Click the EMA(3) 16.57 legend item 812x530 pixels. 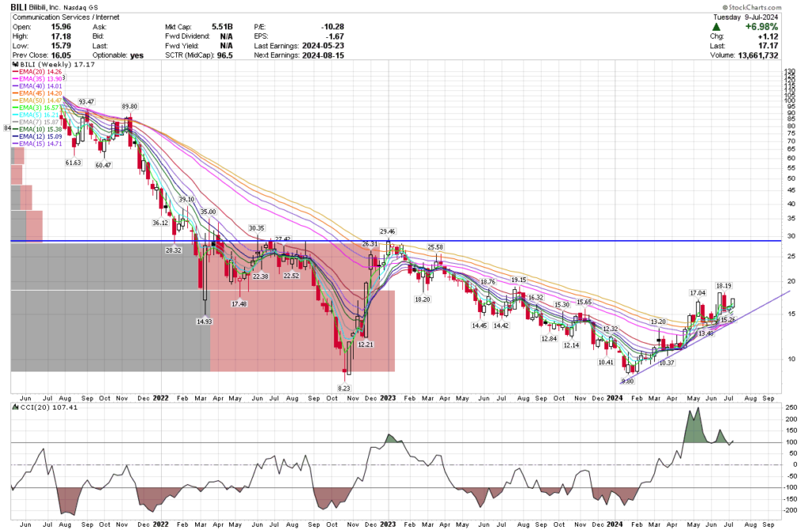(x=36, y=106)
